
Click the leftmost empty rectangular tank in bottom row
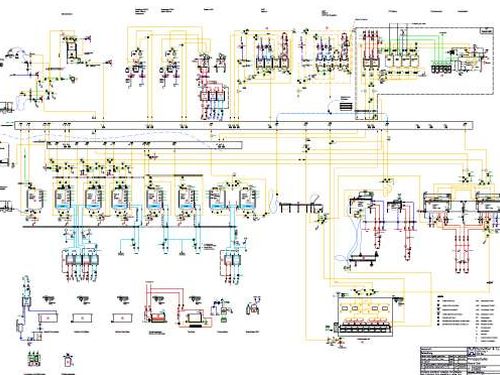[48, 318]
